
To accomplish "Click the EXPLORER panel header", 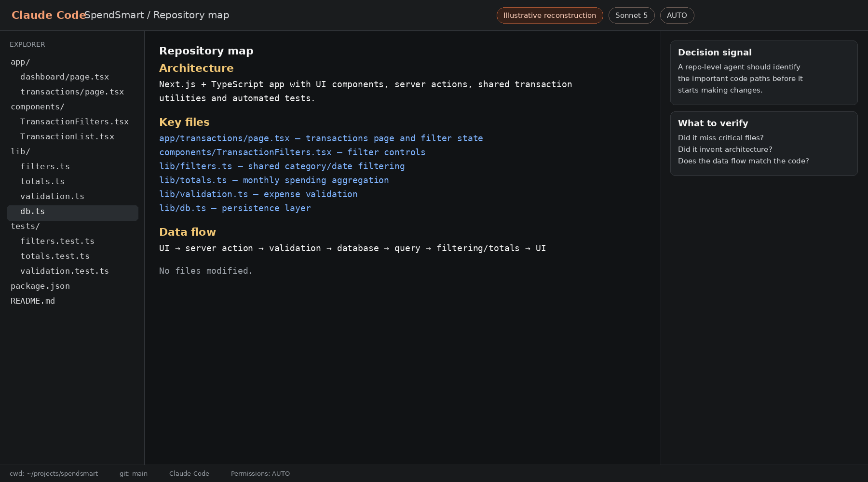I will click(x=27, y=44).
